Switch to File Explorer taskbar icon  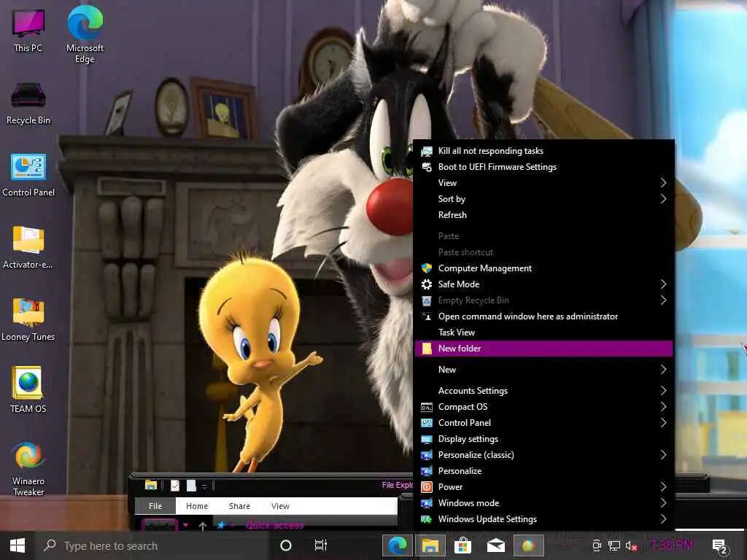(x=430, y=545)
